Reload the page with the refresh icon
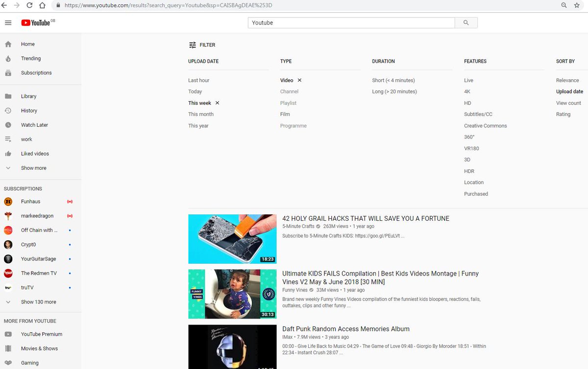Screen dimensions: 588x369 (x=30, y=5)
